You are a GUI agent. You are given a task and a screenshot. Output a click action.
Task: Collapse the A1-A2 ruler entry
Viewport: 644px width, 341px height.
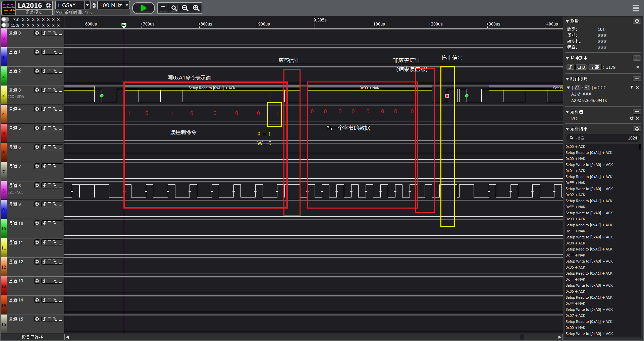(569, 88)
